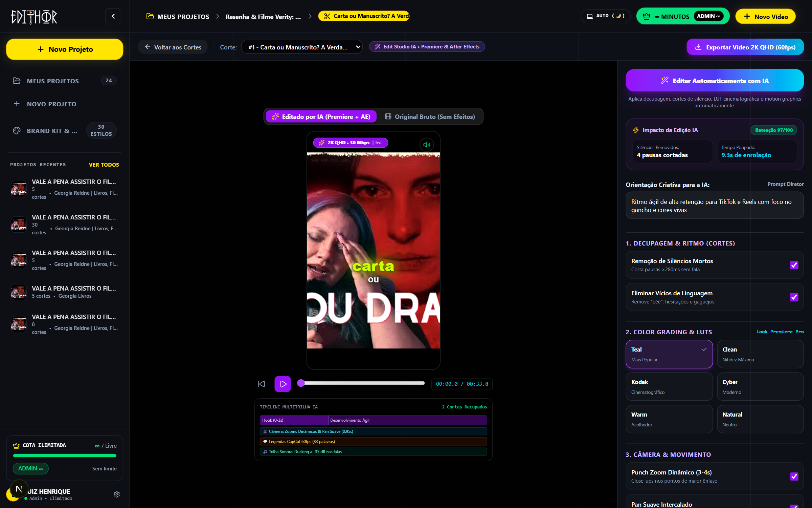The height and width of the screenshot is (508, 812).
Task: Open the Corte selection dropdown
Action: (301, 47)
